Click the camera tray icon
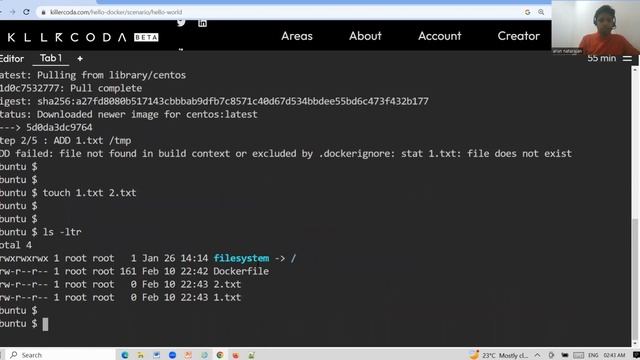This screenshot has height=360, width=640. tap(564, 355)
